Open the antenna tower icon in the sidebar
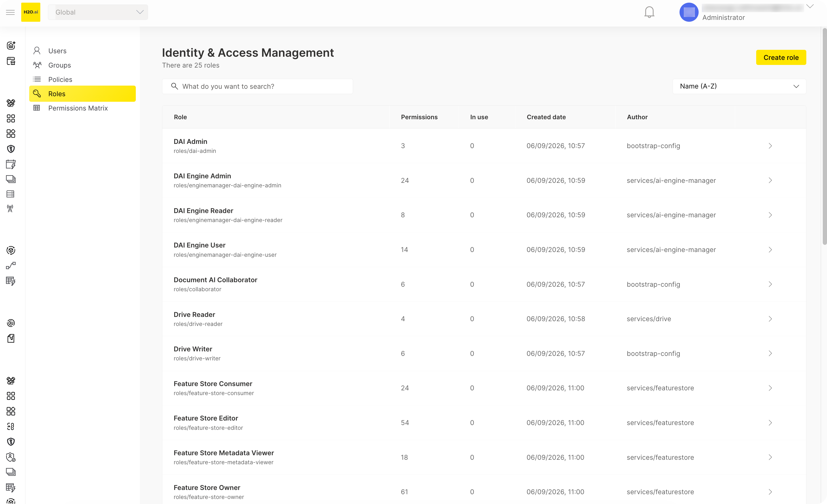This screenshot has width=827, height=504. click(11, 209)
